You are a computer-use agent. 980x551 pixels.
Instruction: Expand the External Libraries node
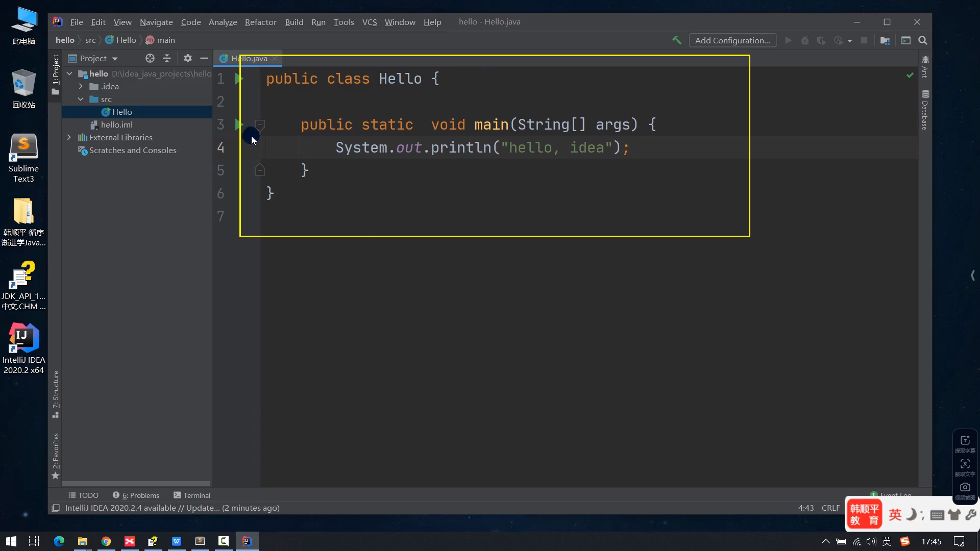[x=69, y=137]
